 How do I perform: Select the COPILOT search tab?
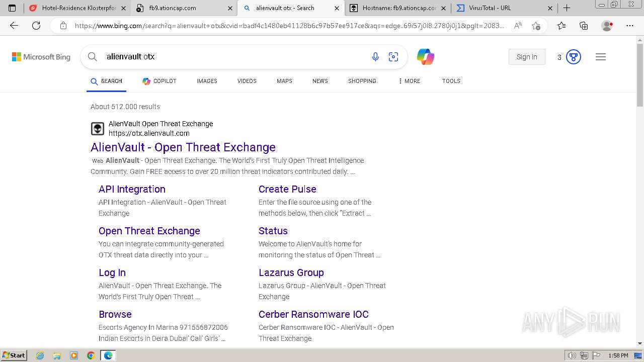click(x=159, y=81)
